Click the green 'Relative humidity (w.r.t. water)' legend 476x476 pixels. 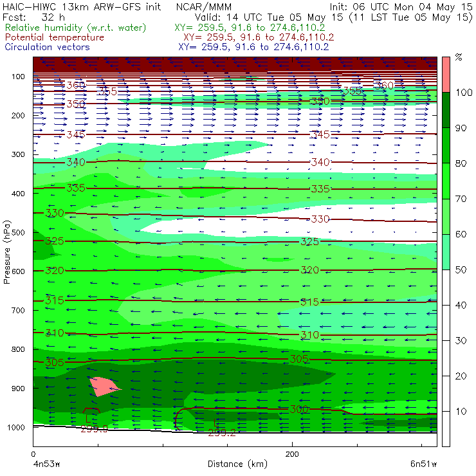point(75,28)
